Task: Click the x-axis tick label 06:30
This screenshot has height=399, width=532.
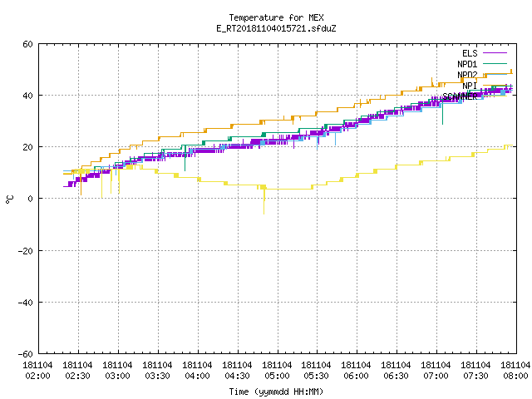Action: [396, 377]
